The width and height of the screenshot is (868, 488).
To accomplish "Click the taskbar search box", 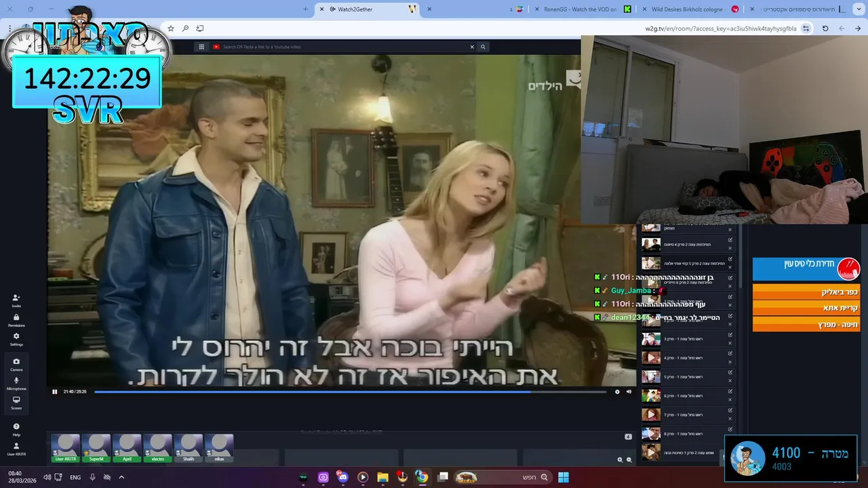I will click(x=502, y=477).
